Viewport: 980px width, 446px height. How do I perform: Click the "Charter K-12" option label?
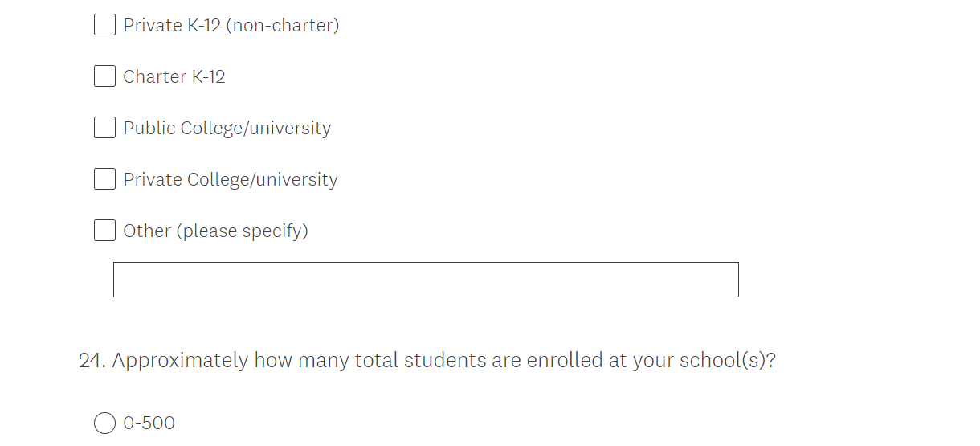pyautogui.click(x=174, y=77)
